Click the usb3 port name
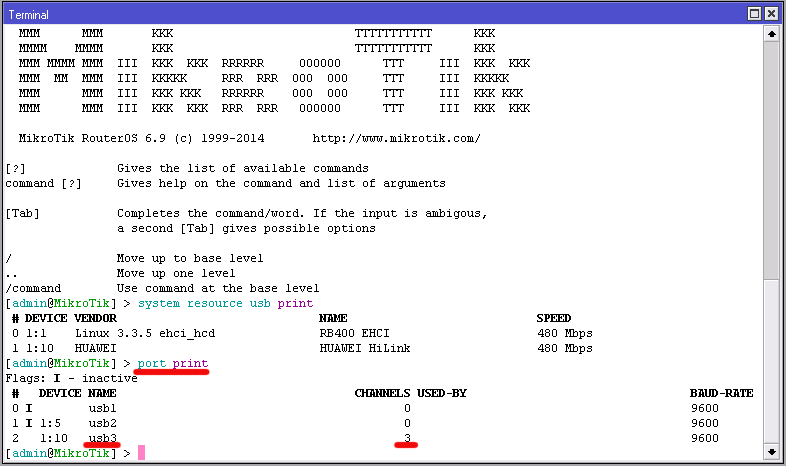 tap(102, 438)
